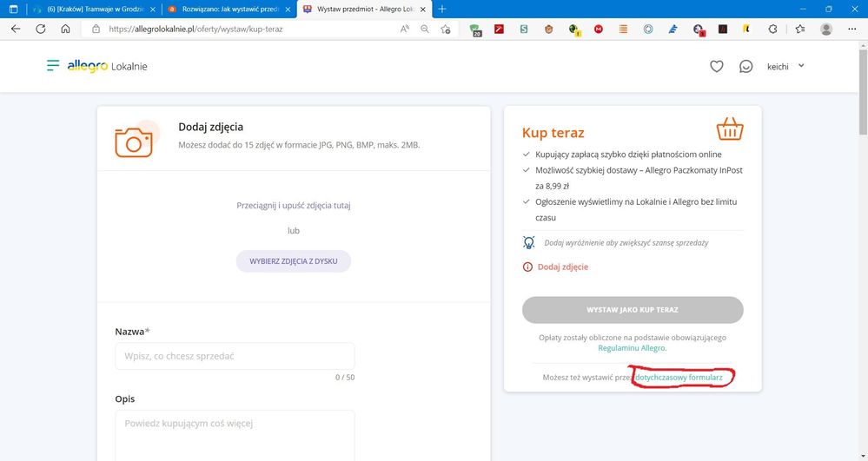
Task: Open browser settings three-dots menu
Action: (850, 29)
